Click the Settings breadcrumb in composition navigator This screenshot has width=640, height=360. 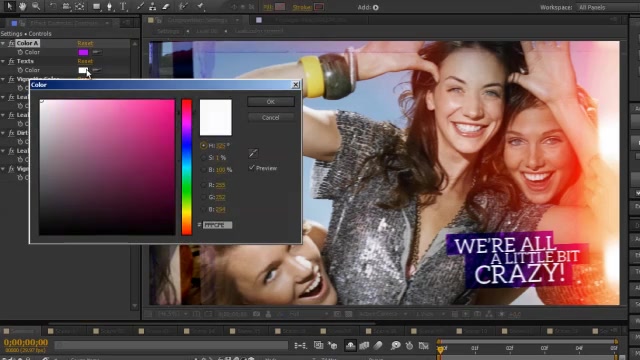(168, 31)
